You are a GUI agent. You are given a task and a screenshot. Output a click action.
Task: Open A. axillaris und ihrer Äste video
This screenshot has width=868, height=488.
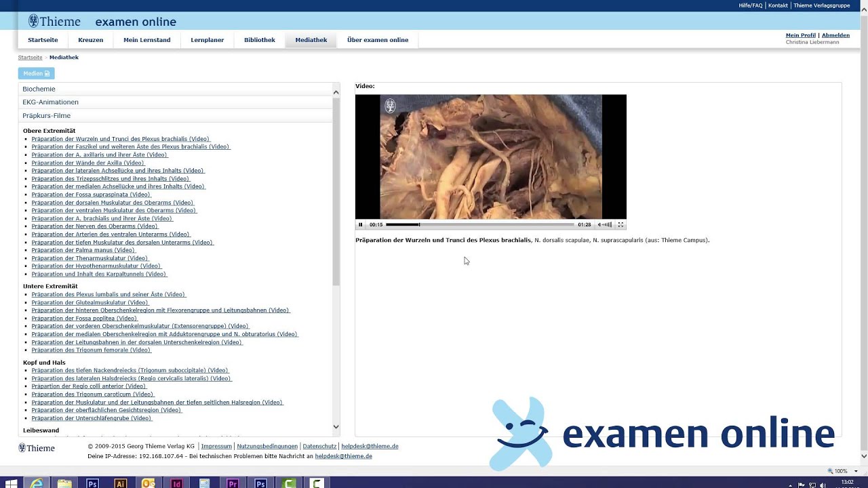[x=99, y=155]
